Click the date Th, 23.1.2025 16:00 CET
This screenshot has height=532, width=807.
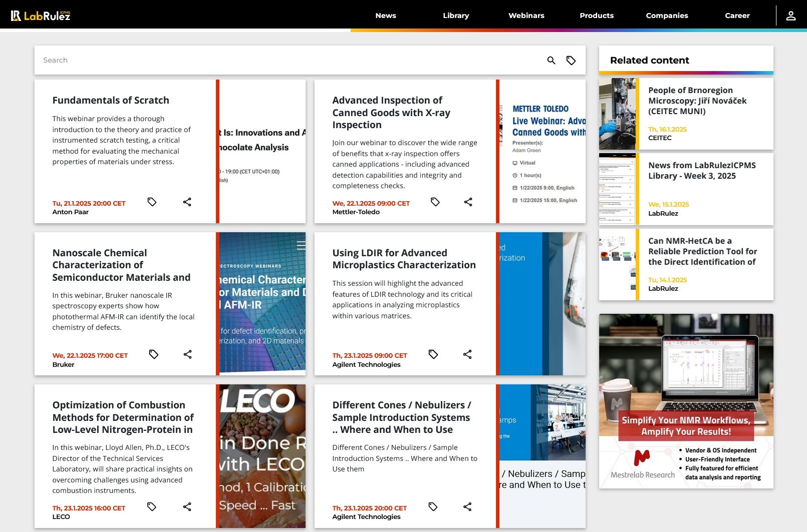(89, 508)
